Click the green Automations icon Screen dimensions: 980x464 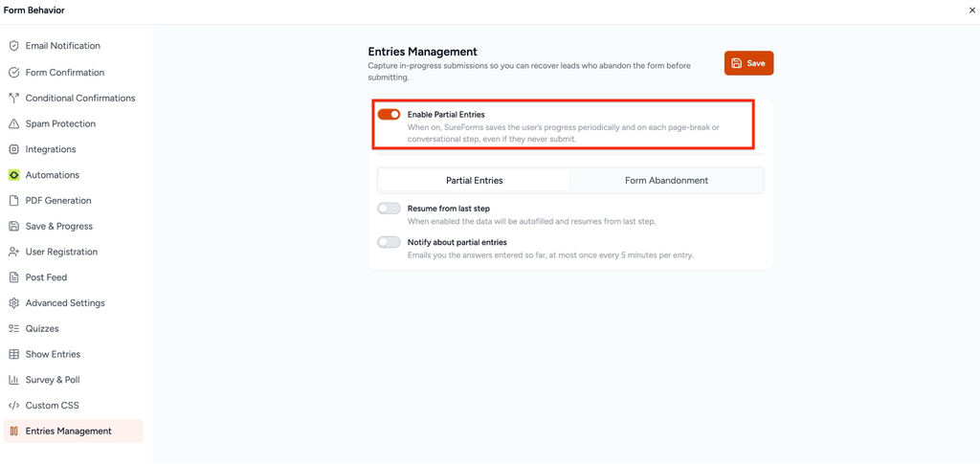13,175
